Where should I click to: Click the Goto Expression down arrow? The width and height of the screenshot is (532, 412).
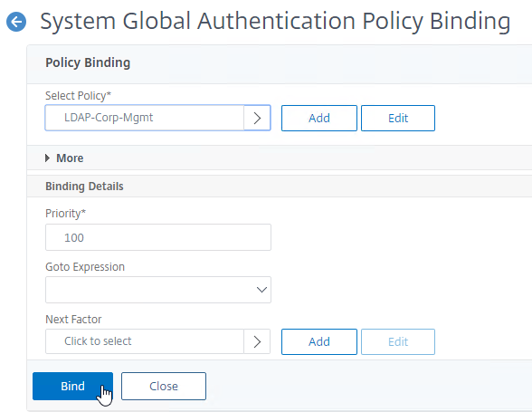[261, 290]
